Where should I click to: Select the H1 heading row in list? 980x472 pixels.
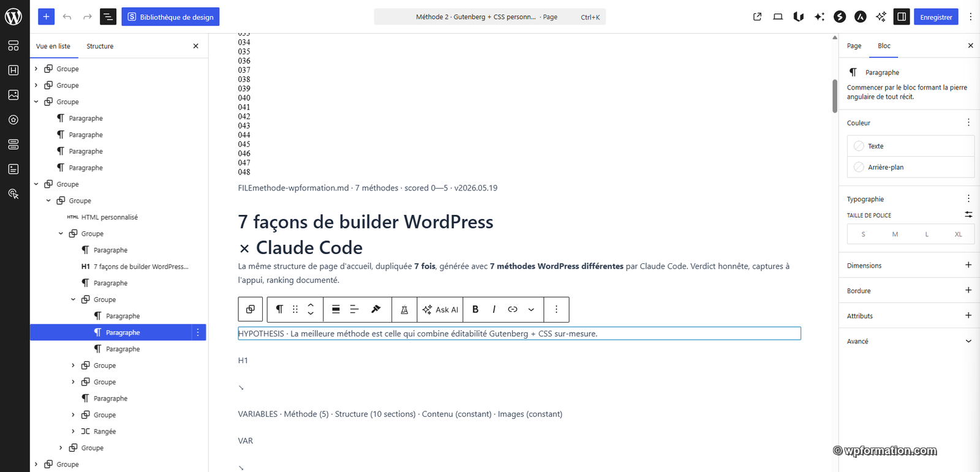(x=135, y=267)
